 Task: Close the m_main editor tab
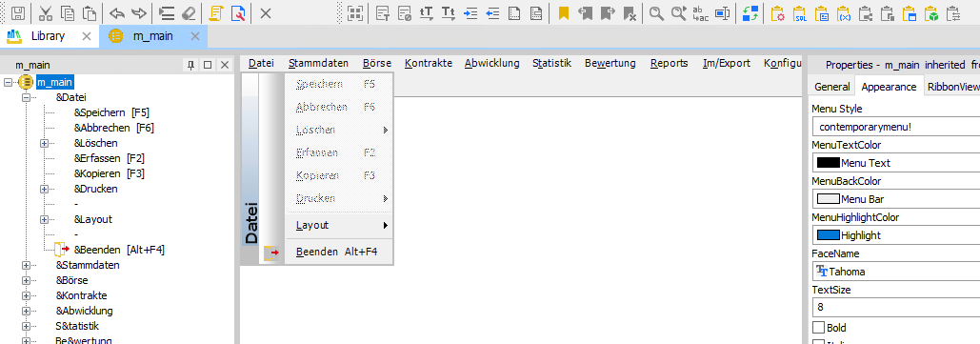coord(195,36)
